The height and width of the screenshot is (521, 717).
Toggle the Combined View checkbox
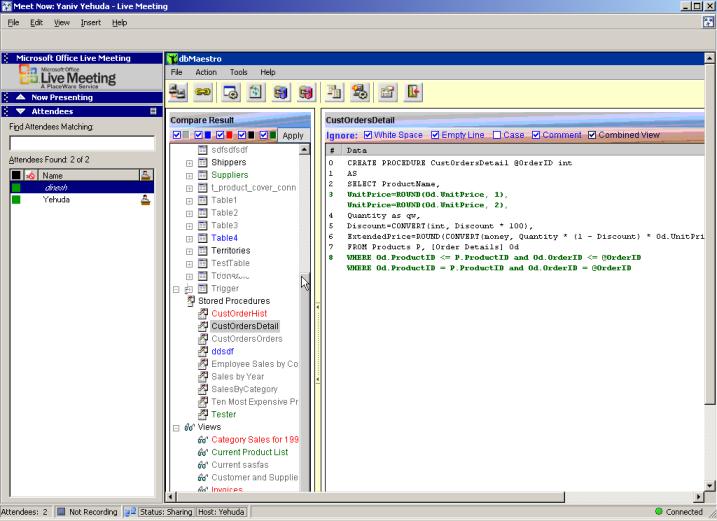[x=591, y=135]
